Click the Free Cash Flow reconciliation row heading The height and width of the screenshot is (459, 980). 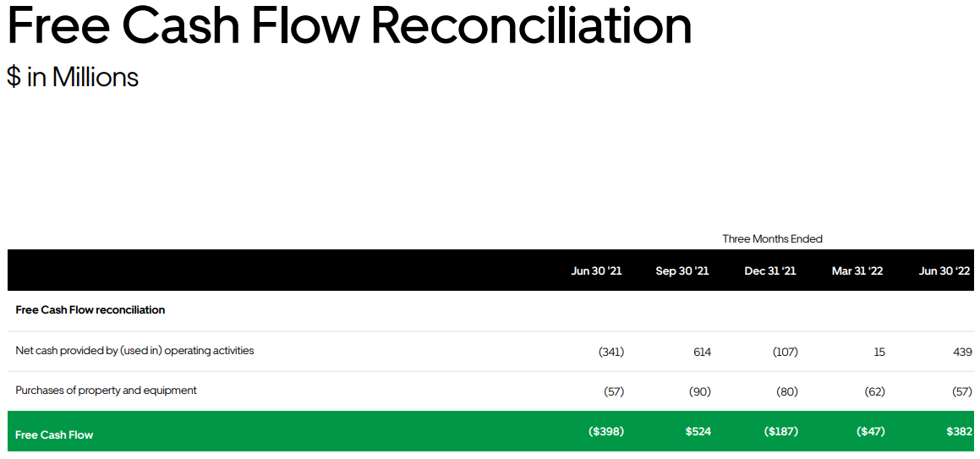(x=90, y=309)
